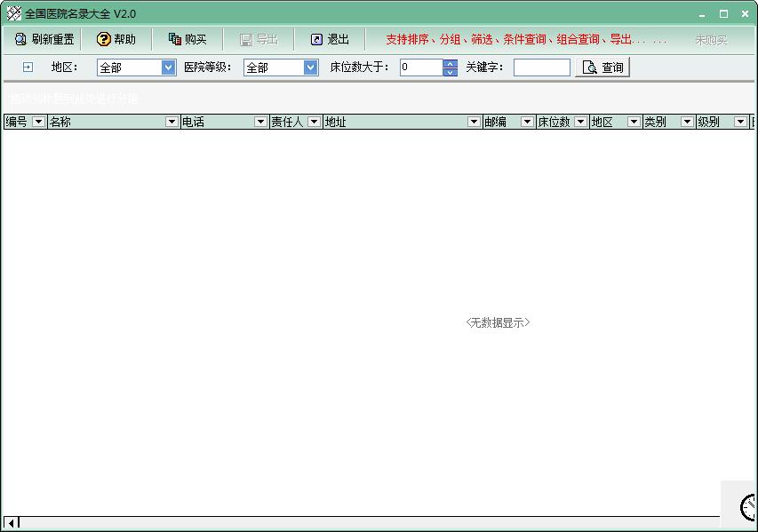The width and height of the screenshot is (758, 532).
Task: Decrease 床位数大于 value with down arrow
Action: click(450, 72)
